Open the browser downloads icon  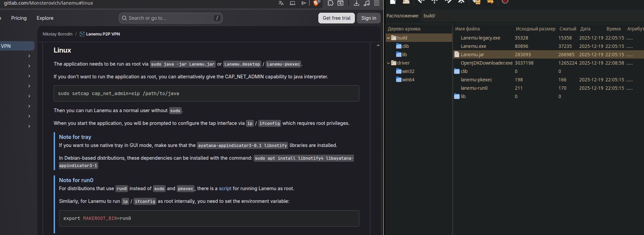(x=356, y=3)
